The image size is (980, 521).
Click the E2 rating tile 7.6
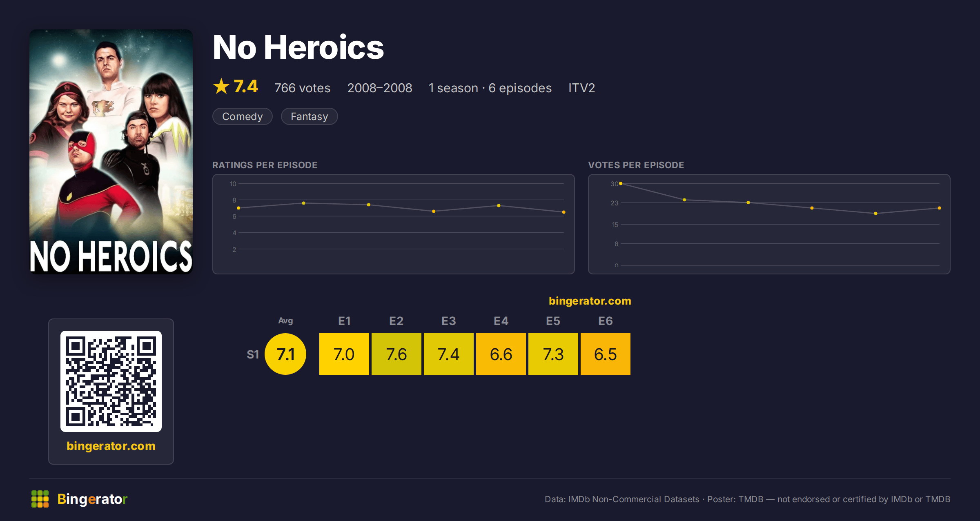[396, 354]
